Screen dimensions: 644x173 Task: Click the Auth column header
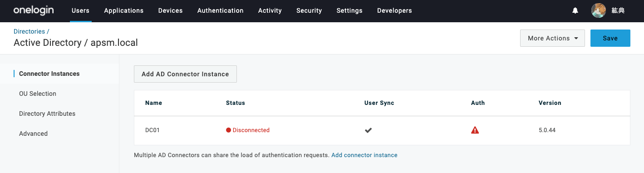[x=478, y=103]
